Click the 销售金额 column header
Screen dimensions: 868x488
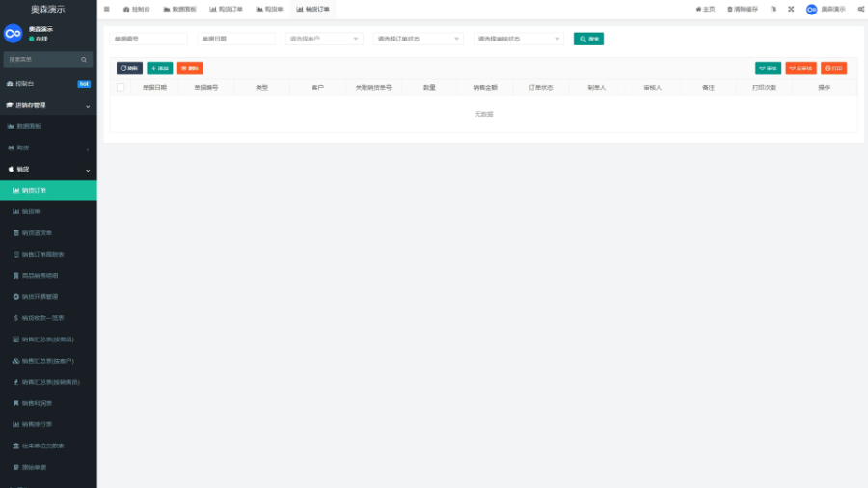tap(485, 88)
